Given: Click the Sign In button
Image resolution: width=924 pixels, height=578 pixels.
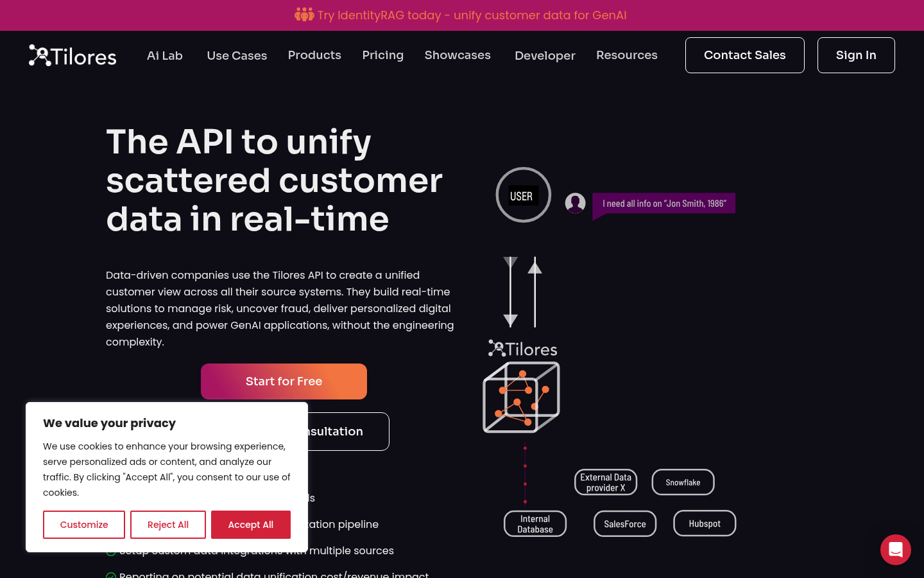Looking at the screenshot, I should click(x=856, y=55).
